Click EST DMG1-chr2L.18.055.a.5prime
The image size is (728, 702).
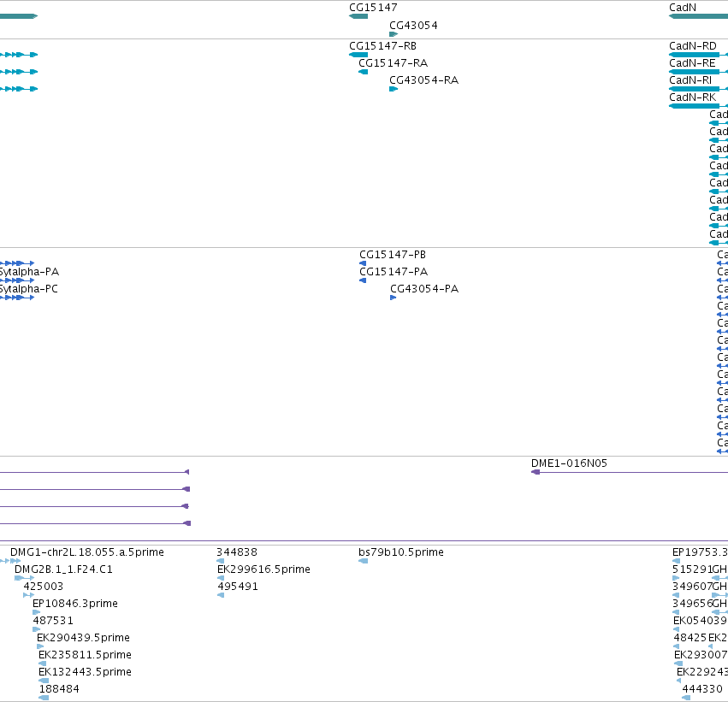(x=86, y=552)
